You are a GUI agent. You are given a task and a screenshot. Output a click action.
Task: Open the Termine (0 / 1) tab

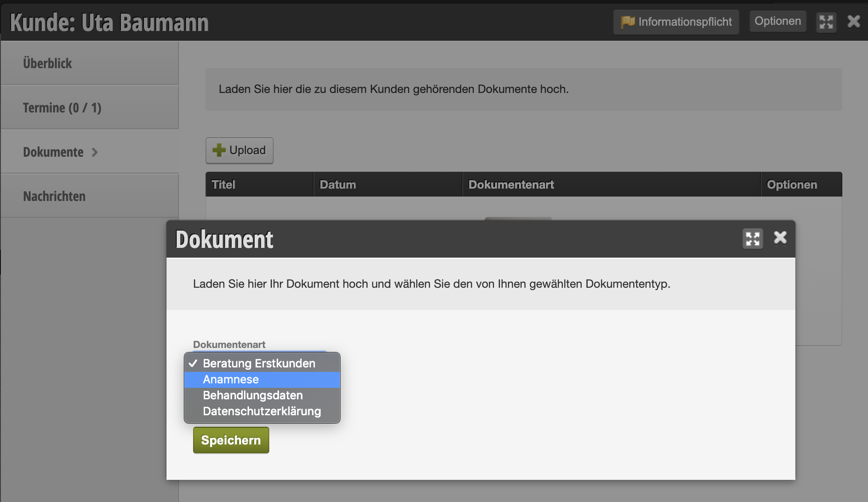click(90, 108)
